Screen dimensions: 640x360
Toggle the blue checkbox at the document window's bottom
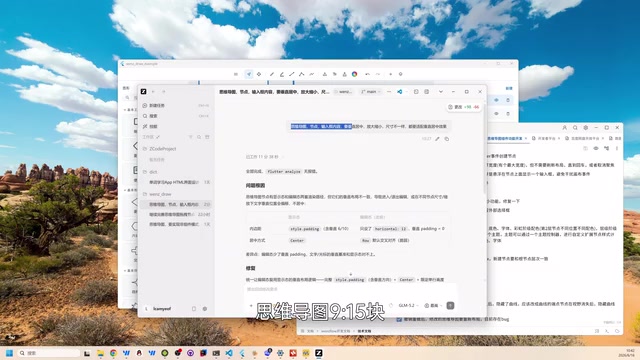pyautogui.click(x=399, y=319)
